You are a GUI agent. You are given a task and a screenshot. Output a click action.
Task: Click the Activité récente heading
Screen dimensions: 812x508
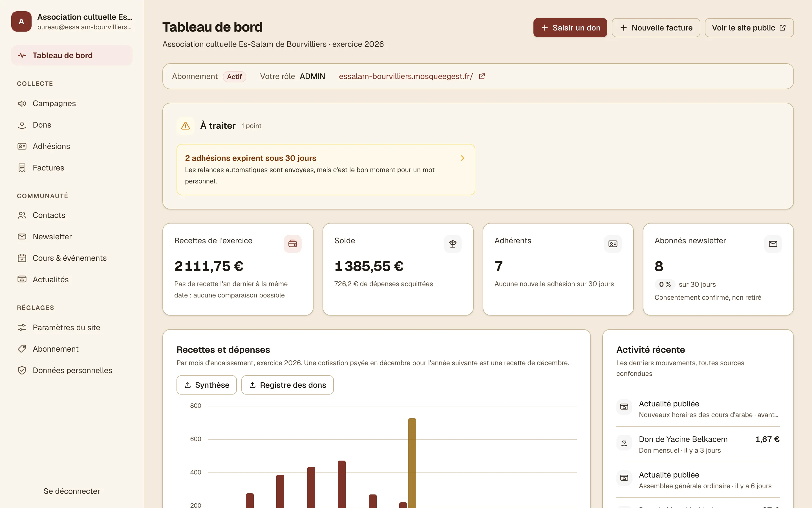[x=650, y=350]
